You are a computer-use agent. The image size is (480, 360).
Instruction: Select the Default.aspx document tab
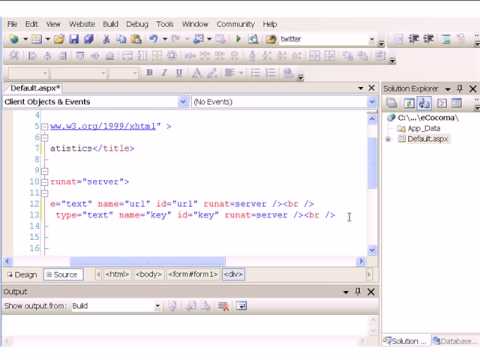[35, 88]
